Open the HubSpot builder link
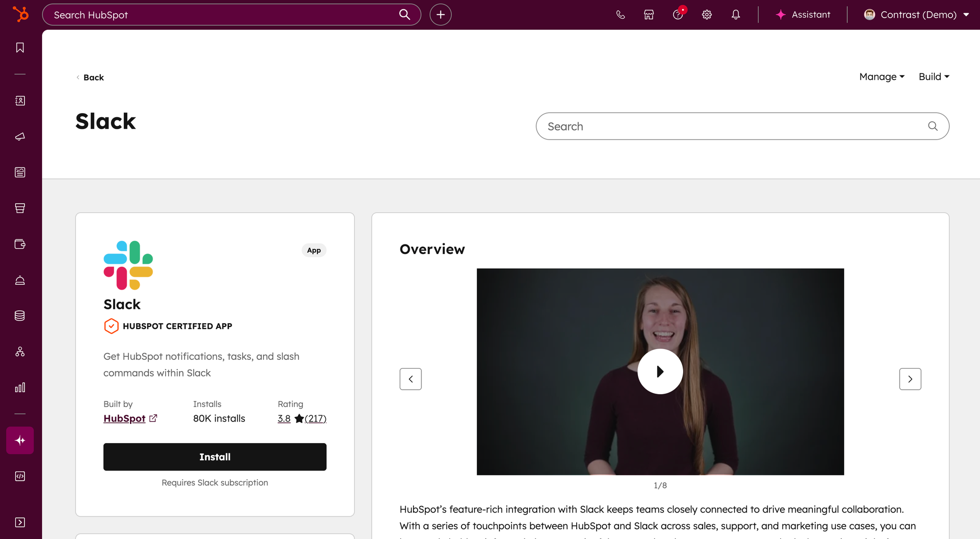Screen dimensions: 980x539 click(x=125, y=419)
